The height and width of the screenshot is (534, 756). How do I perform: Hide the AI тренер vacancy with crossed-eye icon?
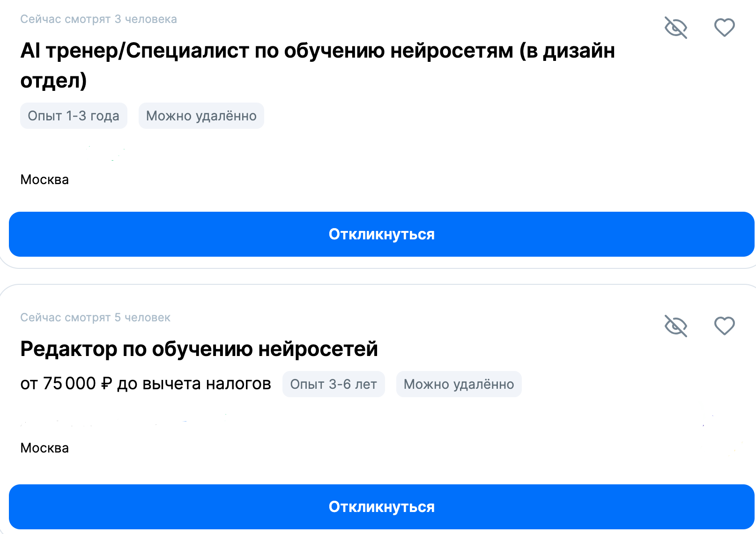[676, 28]
